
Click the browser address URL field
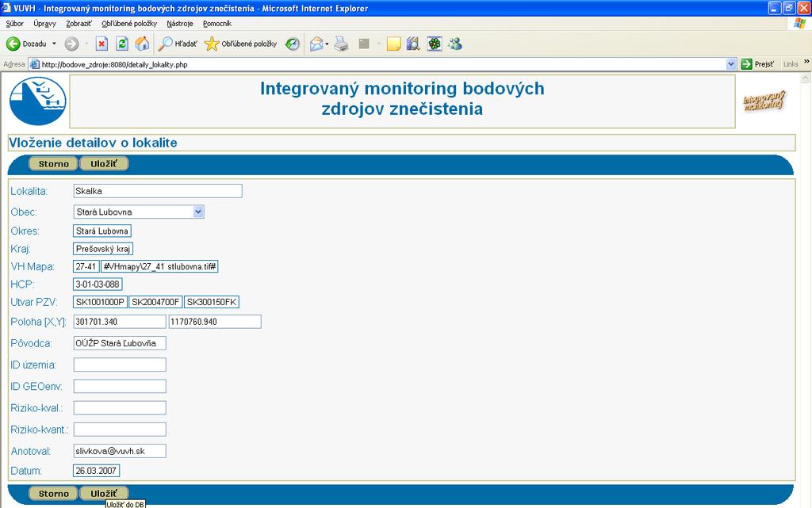click(x=383, y=64)
